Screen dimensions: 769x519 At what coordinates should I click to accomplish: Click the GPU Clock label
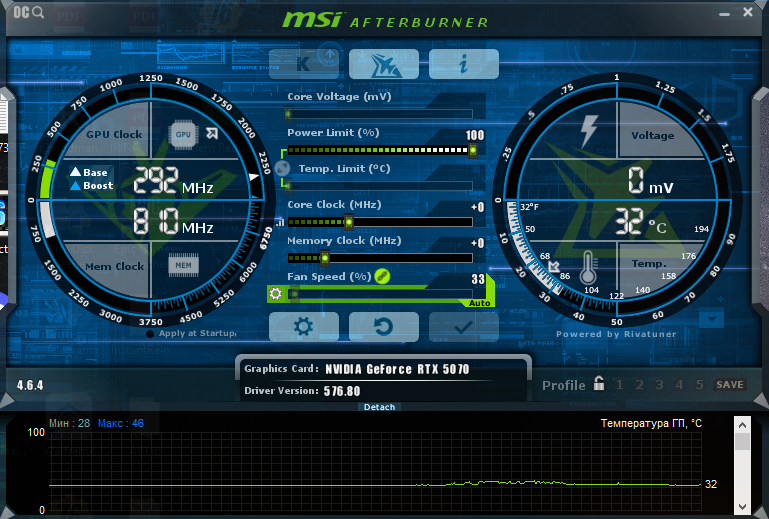tap(114, 134)
